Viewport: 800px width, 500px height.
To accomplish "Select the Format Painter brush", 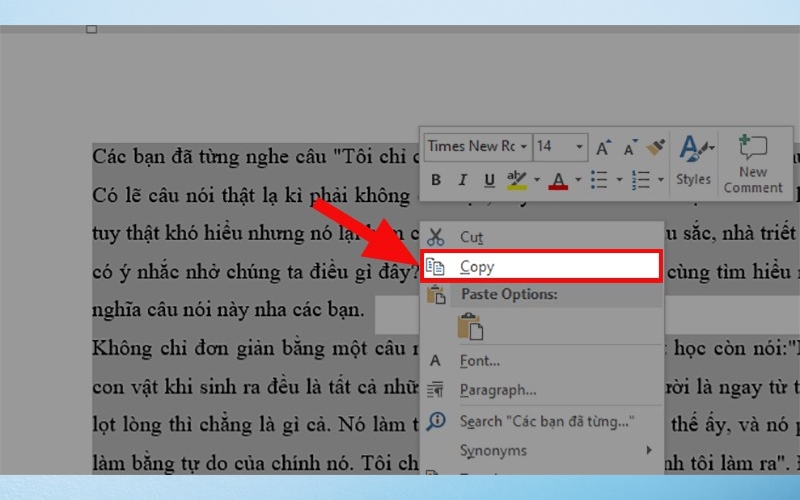I will (656, 147).
